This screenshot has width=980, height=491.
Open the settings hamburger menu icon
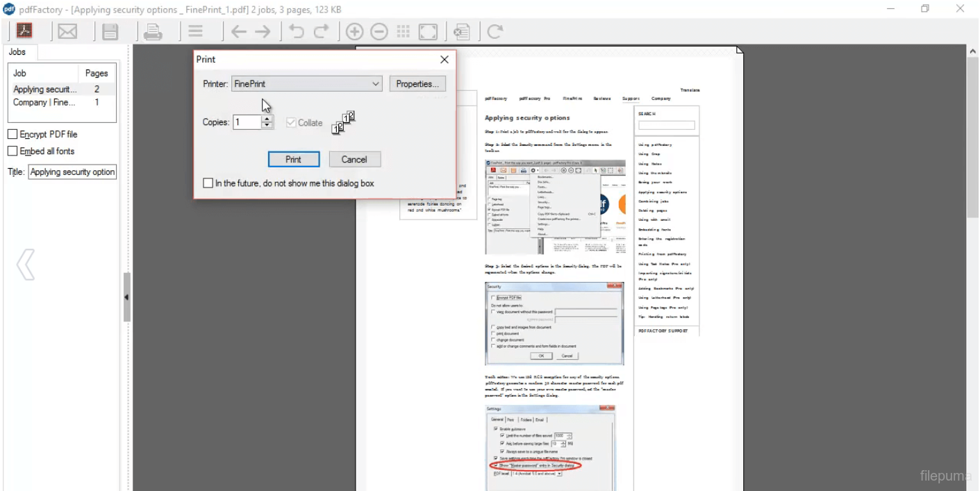tap(196, 31)
